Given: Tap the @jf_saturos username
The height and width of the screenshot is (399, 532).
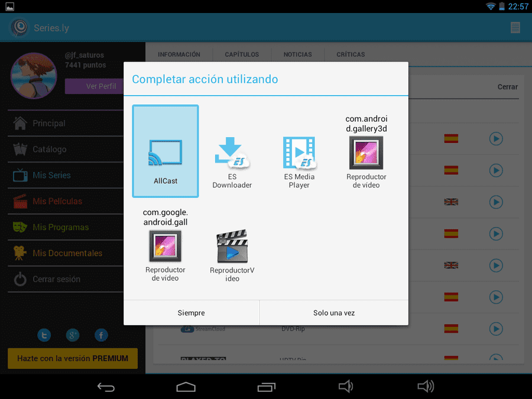Looking at the screenshot, I should pos(85,55).
